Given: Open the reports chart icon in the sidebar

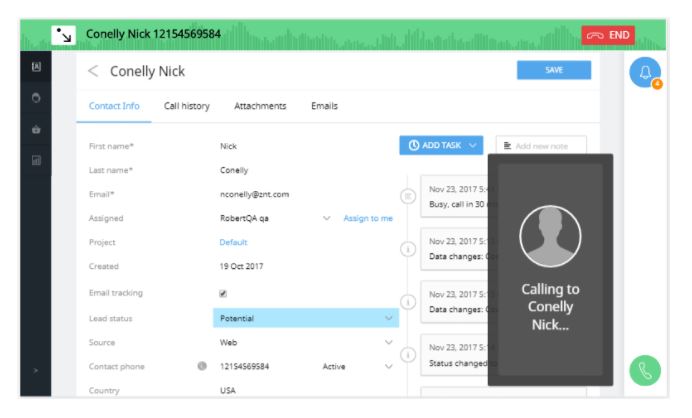Looking at the screenshot, I should point(36,160).
